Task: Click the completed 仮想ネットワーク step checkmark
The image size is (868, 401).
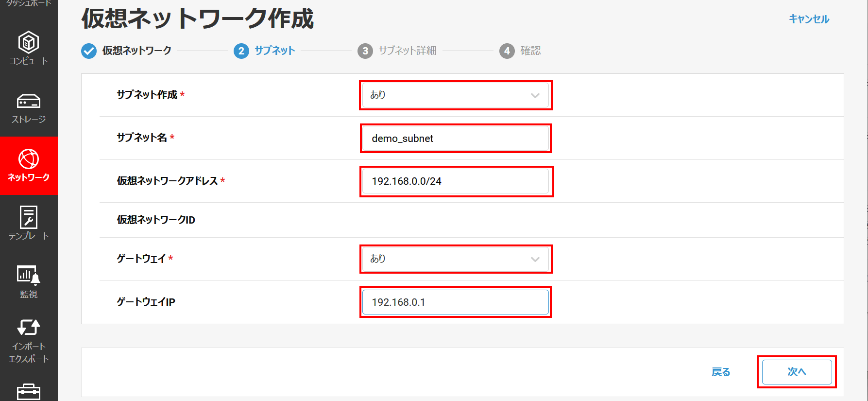Action: tap(89, 51)
